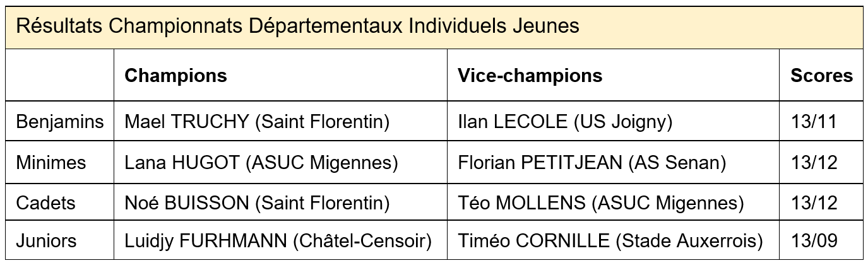Select the Cadets row label

(x=45, y=203)
